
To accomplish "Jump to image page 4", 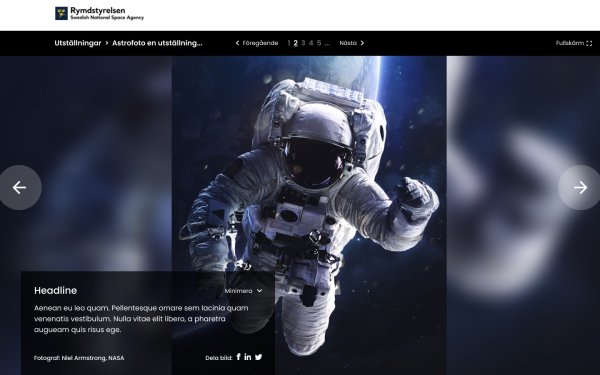I will pos(311,43).
